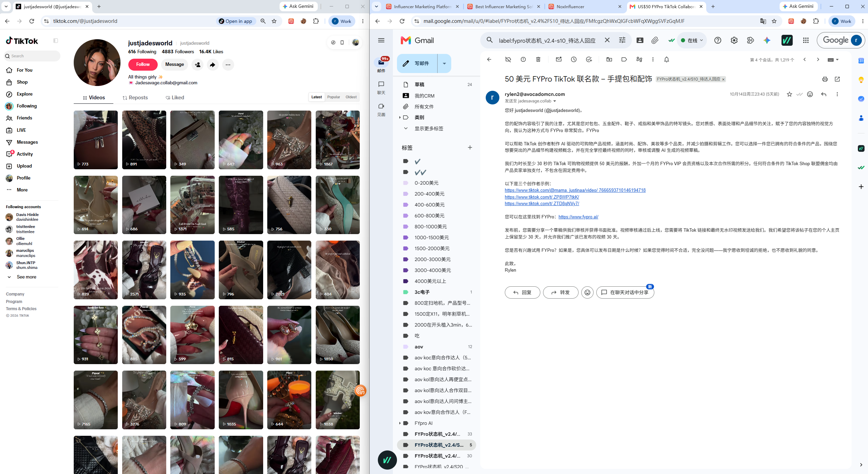This screenshot has height=474, width=868.
Task: Open the compose button dropdown arrow
Action: click(x=444, y=63)
